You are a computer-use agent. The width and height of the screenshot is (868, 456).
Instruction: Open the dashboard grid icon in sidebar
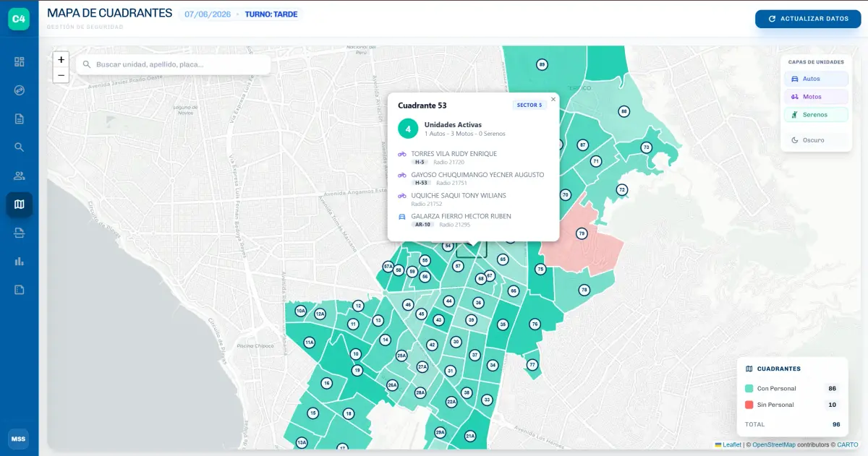coord(20,61)
